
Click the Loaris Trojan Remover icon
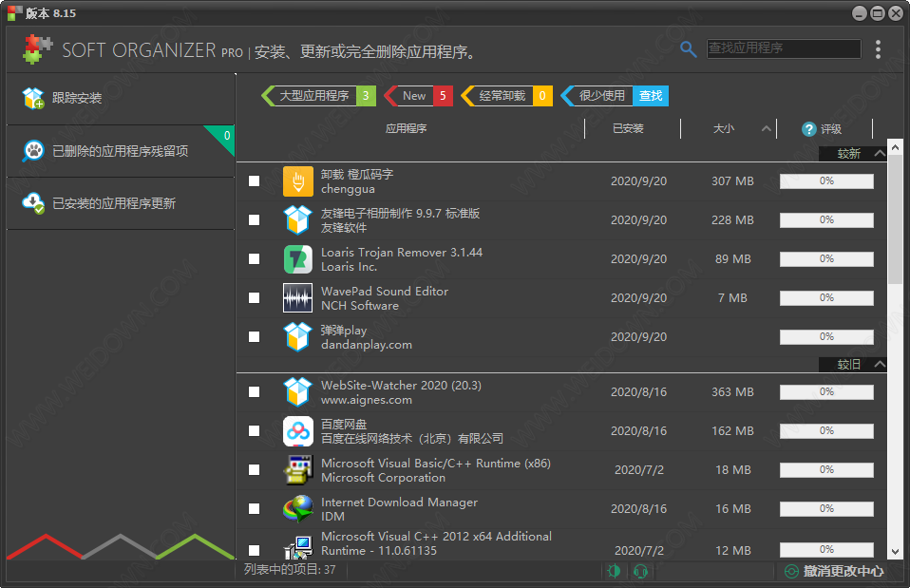(297, 259)
